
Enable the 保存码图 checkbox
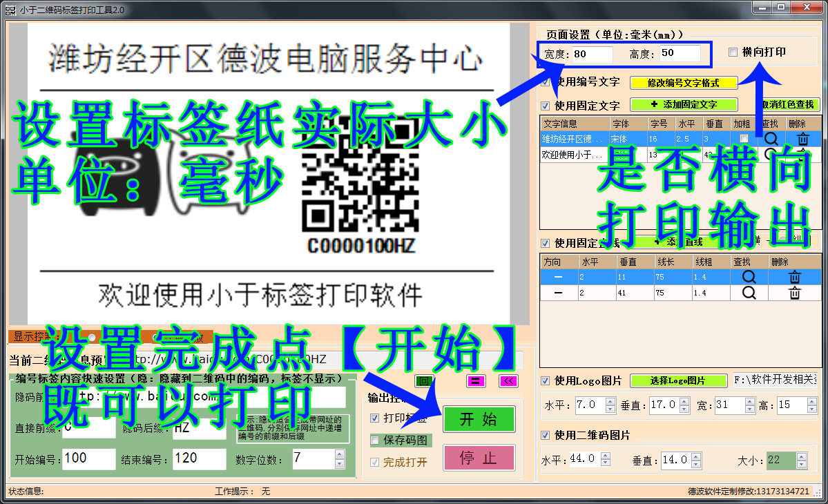click(374, 440)
